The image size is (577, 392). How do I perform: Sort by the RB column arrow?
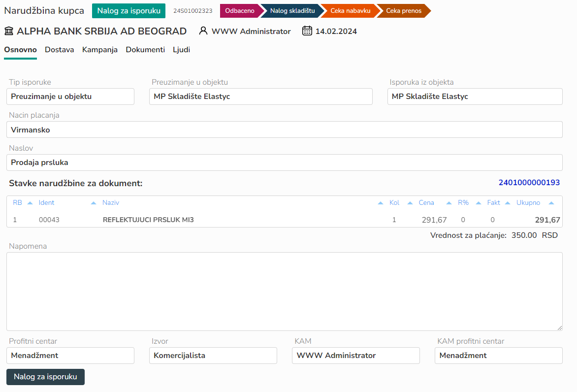30,203
